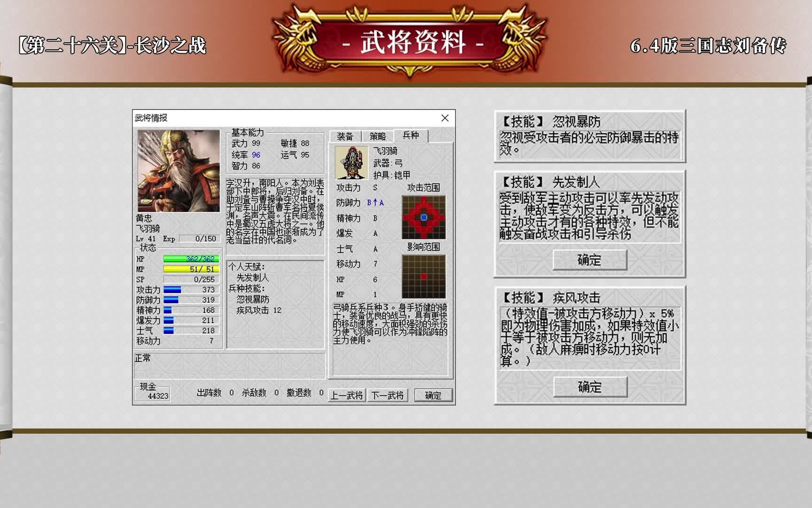Click the 弓骑兵系兵种3 unit description
The image size is (812, 508).
tap(390, 324)
